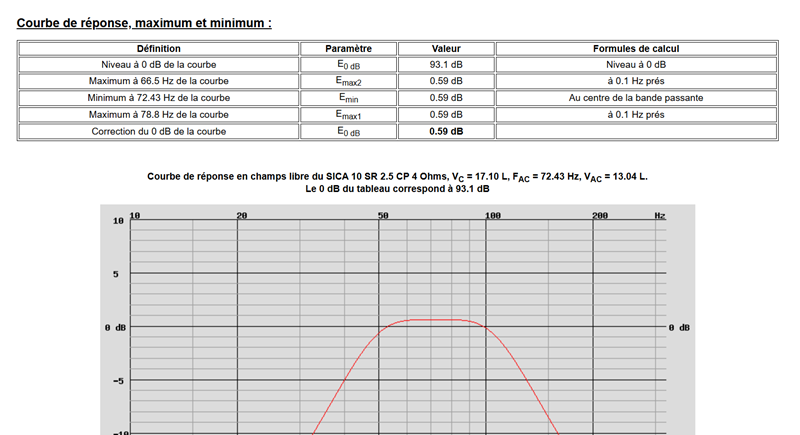Click the Emax2 parameter cell
Image resolution: width=800 pixels, height=435 pixels.
(x=348, y=81)
